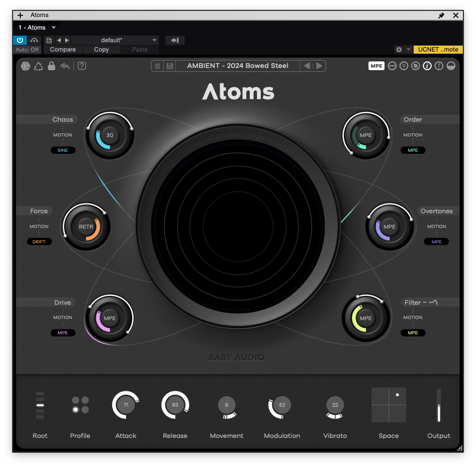Image resolution: width=476 pixels, height=467 pixels.
Task: Click the Vibrato knob showing 22
Action: tap(335, 405)
